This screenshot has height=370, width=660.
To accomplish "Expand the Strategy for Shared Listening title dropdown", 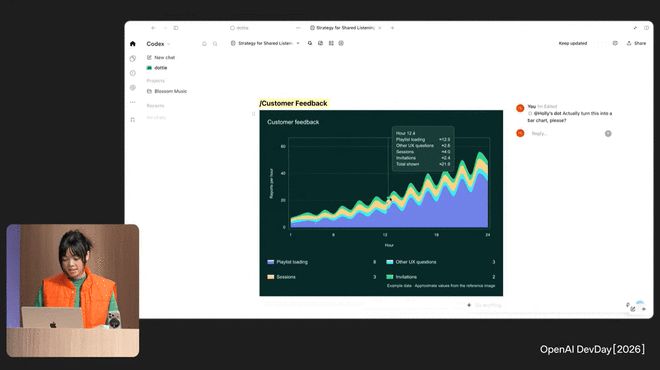I will point(298,43).
